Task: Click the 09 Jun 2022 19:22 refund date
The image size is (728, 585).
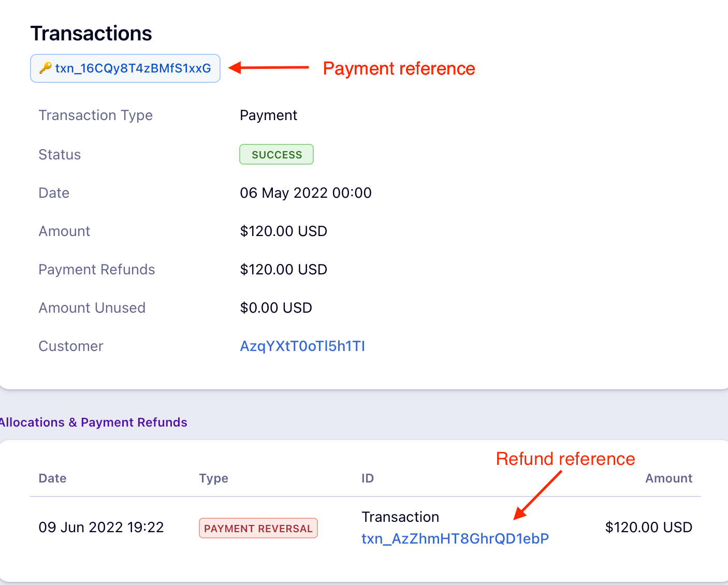Action: click(x=101, y=527)
